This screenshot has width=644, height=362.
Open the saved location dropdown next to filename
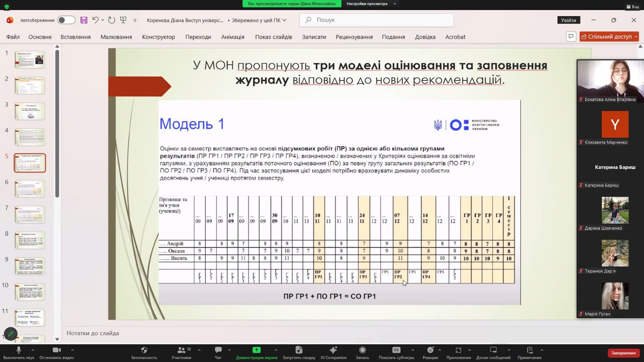click(x=284, y=20)
